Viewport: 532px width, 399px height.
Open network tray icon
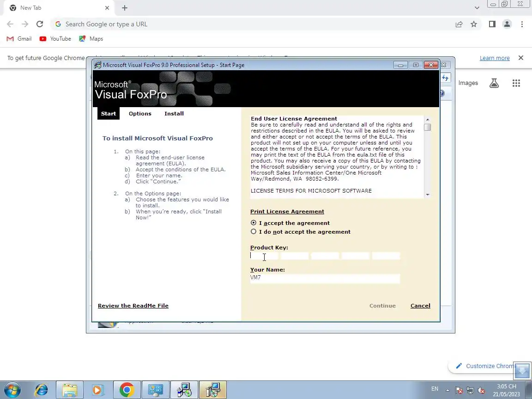470,390
